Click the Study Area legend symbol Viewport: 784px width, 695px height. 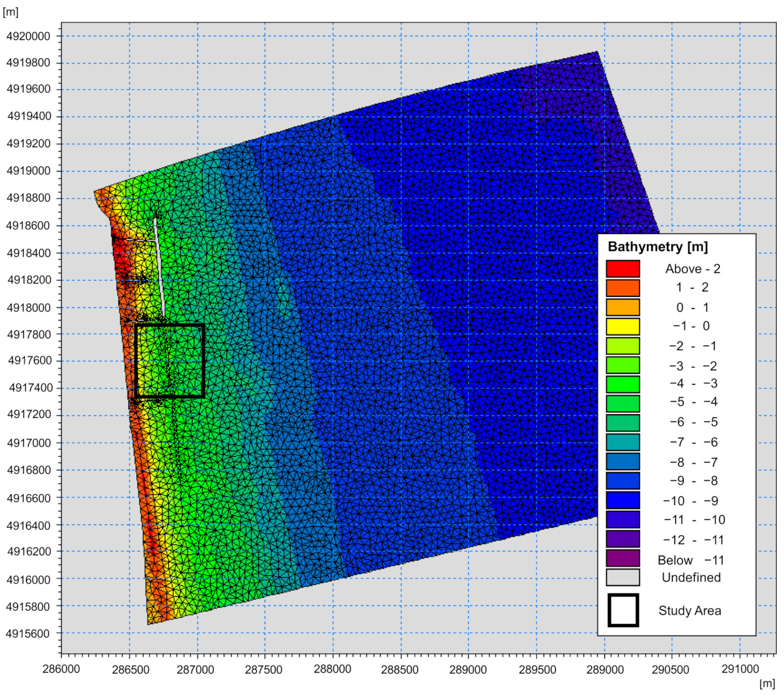click(623, 610)
